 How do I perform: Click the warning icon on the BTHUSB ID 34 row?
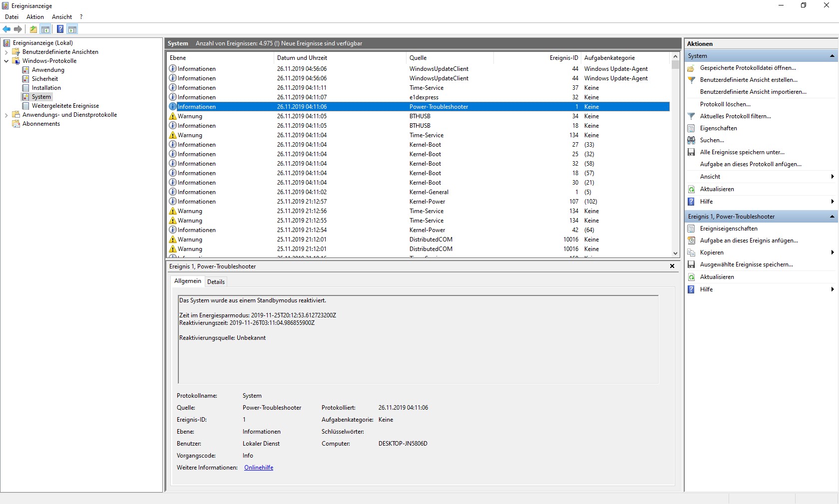[x=173, y=116]
